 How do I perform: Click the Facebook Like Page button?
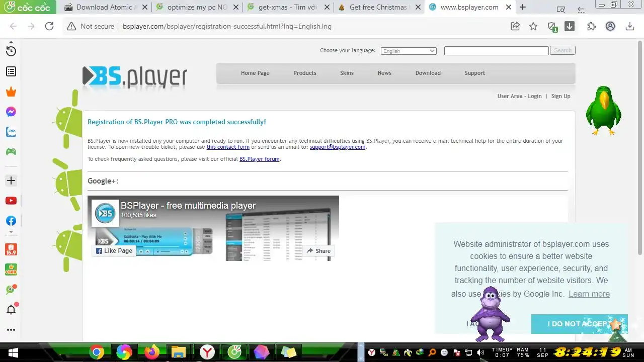pyautogui.click(x=114, y=251)
